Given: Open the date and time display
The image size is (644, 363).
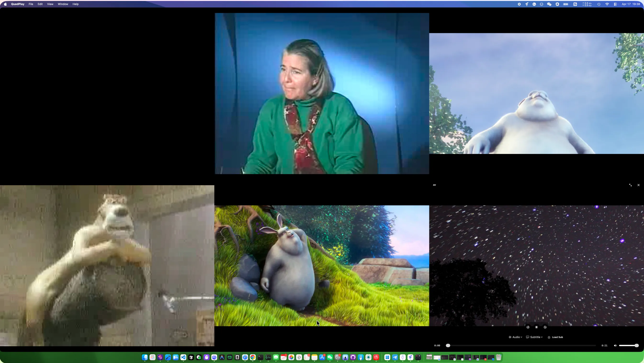Looking at the screenshot, I should 631,4.
